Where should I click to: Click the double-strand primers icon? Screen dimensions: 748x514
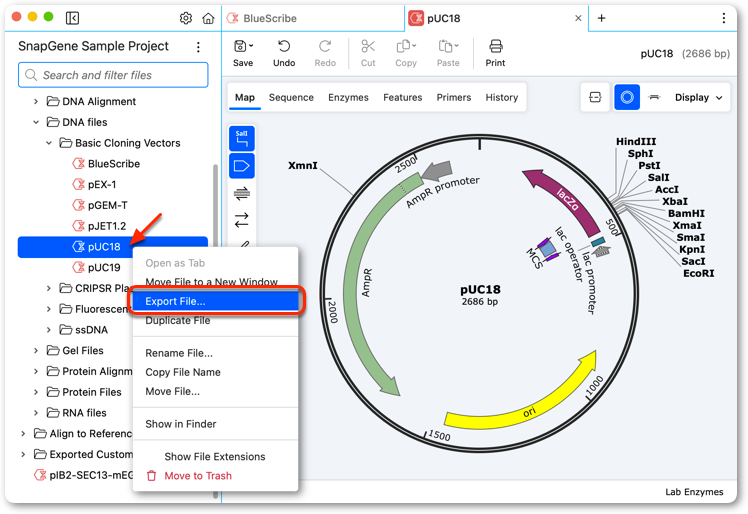coord(242,193)
